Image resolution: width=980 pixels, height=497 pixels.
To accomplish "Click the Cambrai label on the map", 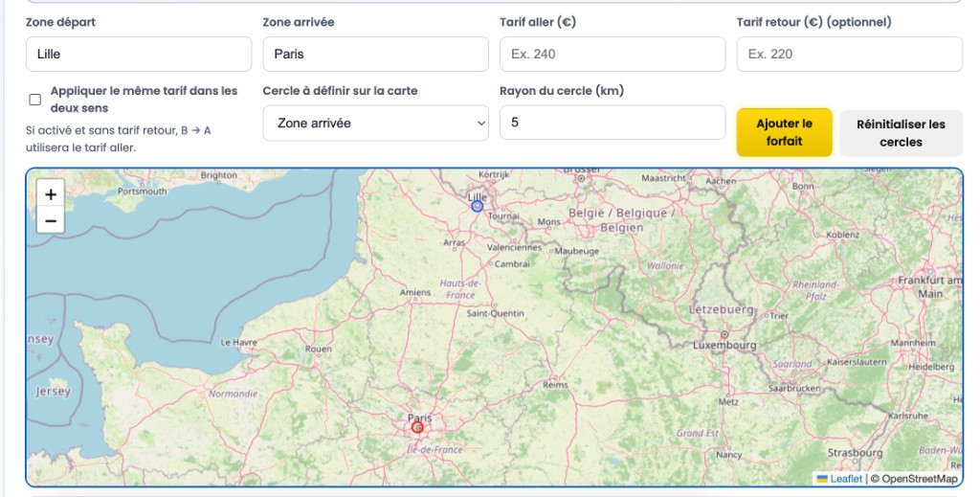I will [x=512, y=263].
